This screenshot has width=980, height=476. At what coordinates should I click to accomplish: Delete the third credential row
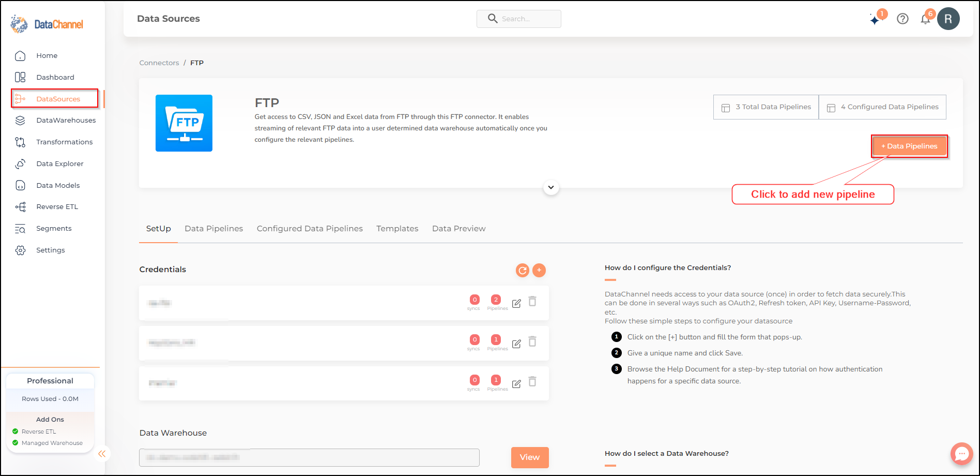pos(532,382)
